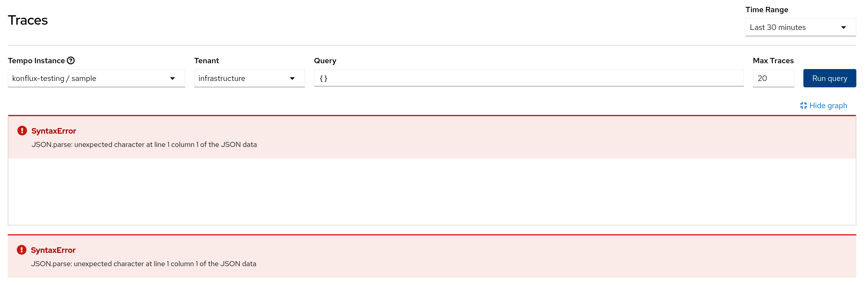Click the Max Traces label
The width and height of the screenshot is (868, 285).
(773, 61)
